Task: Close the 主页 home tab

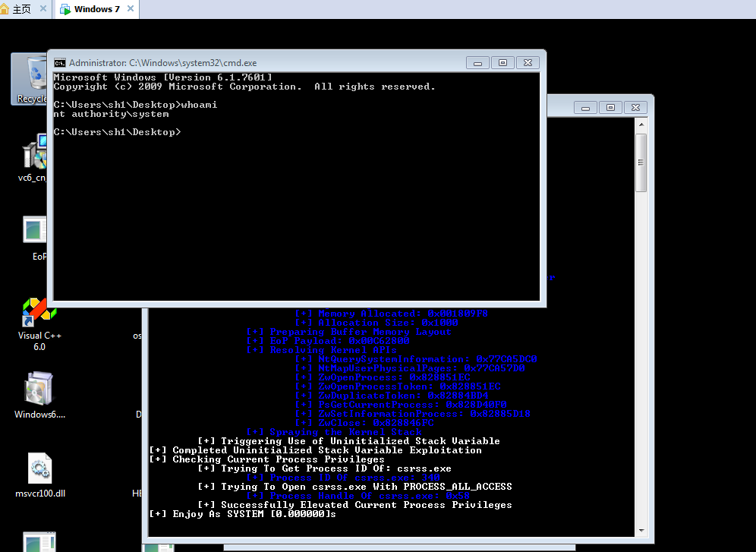Action: [43, 8]
